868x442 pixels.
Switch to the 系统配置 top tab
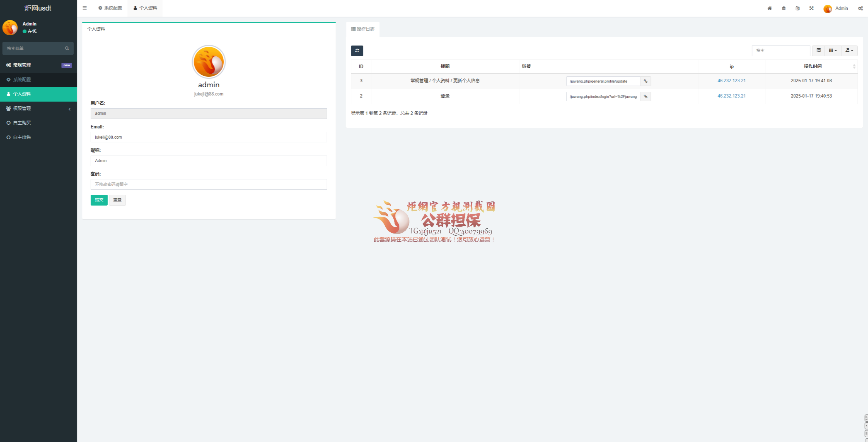tap(110, 8)
